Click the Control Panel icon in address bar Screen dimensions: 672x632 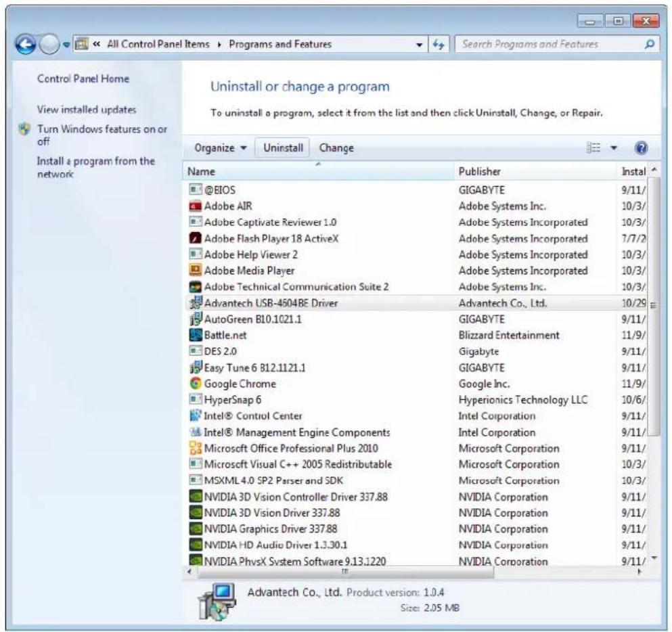[x=81, y=44]
